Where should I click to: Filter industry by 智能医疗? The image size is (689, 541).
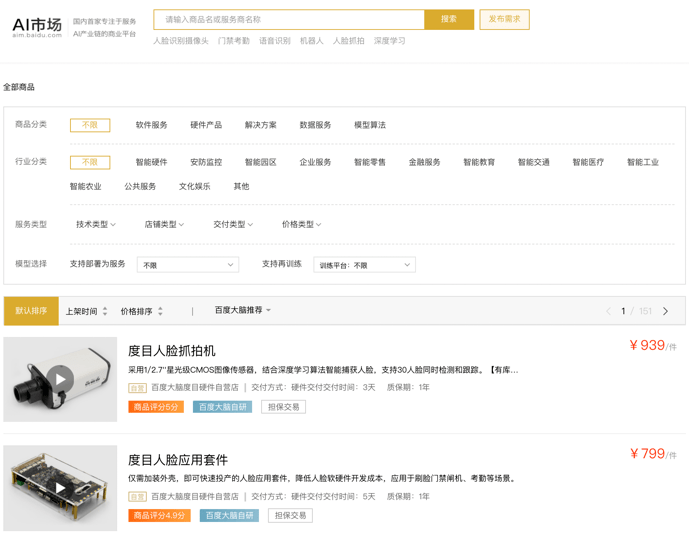[x=588, y=163]
